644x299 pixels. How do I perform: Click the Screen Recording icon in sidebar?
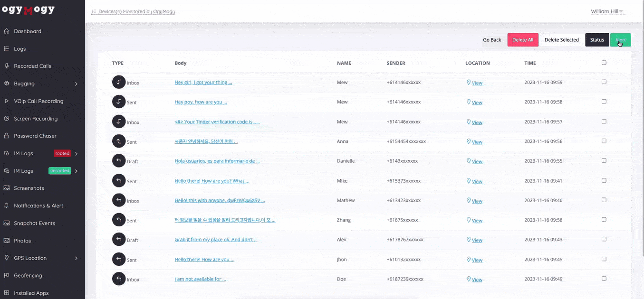[x=7, y=119]
